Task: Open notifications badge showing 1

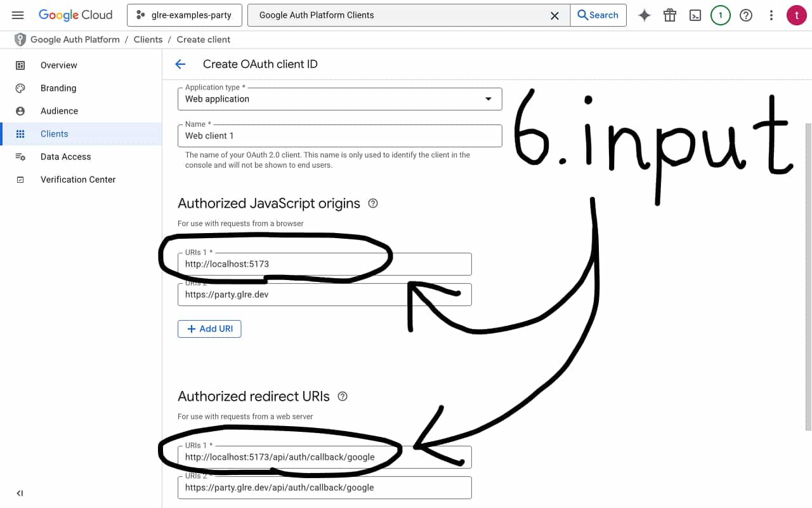Action: 720,15
